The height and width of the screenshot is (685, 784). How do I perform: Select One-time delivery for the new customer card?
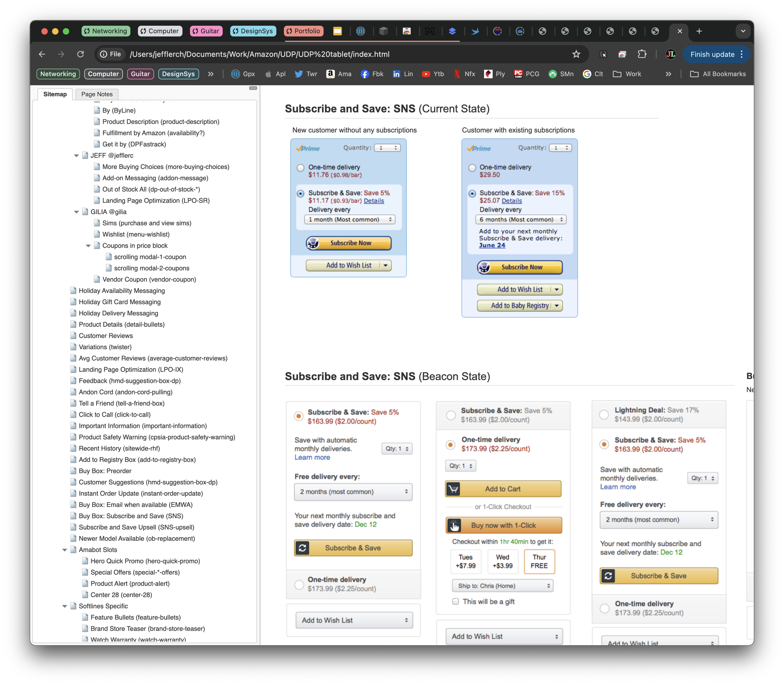coord(301,168)
